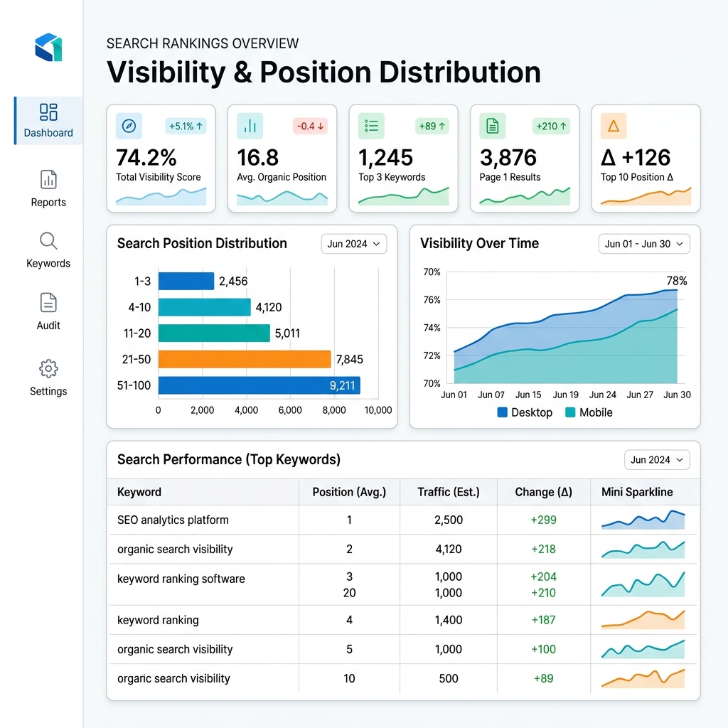Click the 4,120 traffic value in table
This screenshot has width=728, height=728.
449,550
